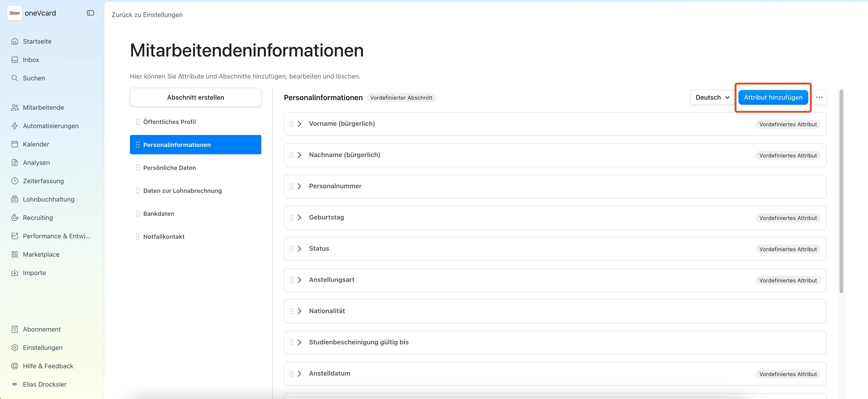Image resolution: width=868 pixels, height=399 pixels.
Task: Expand the Nationalität attribute
Action: coord(299,311)
